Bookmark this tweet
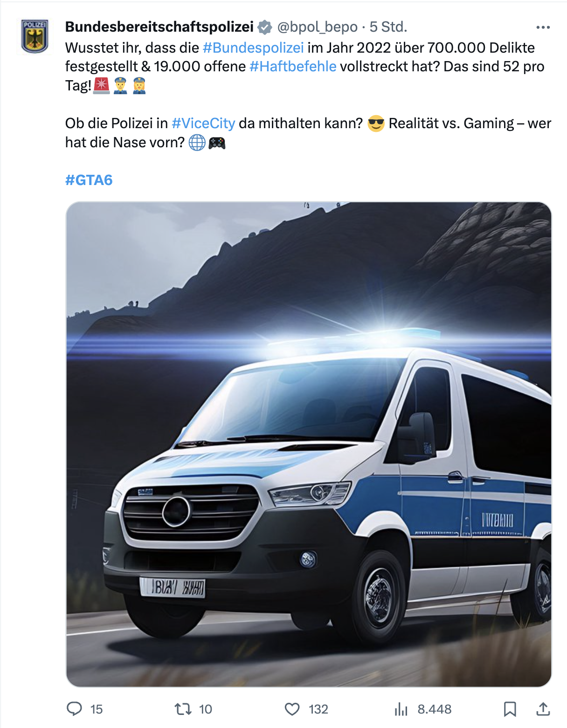 (x=510, y=709)
